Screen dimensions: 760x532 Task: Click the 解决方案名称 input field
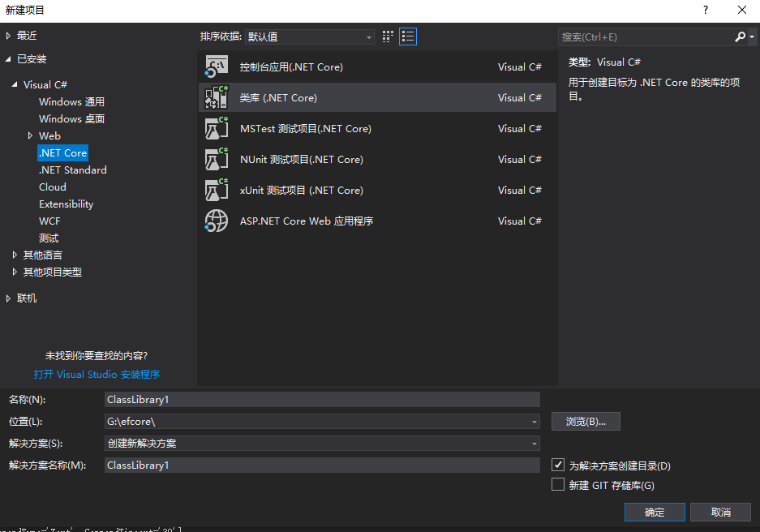click(x=322, y=466)
